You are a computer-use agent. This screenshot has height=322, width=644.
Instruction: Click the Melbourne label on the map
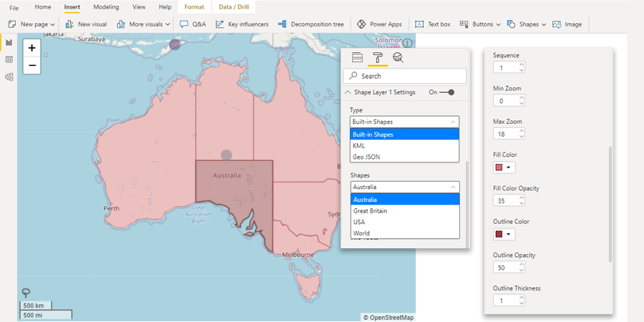click(x=298, y=255)
